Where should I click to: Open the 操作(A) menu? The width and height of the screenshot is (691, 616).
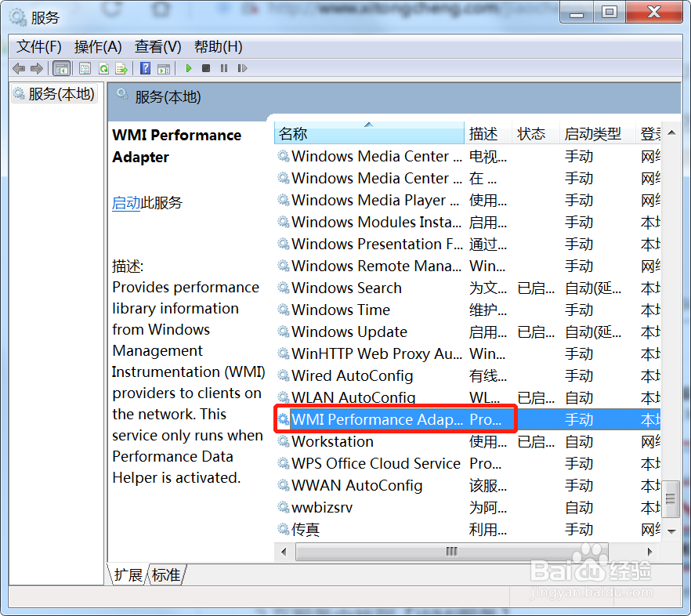coord(98,47)
